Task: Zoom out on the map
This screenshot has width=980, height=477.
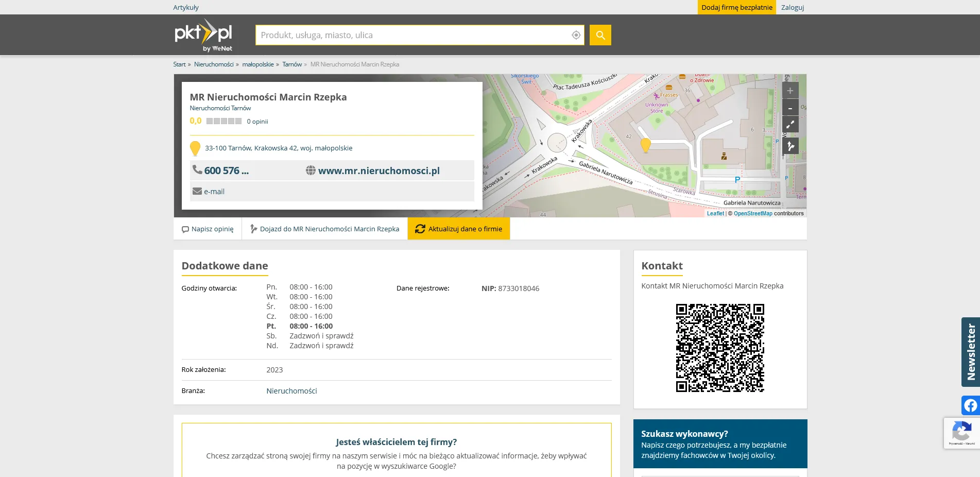Action: 790,108
